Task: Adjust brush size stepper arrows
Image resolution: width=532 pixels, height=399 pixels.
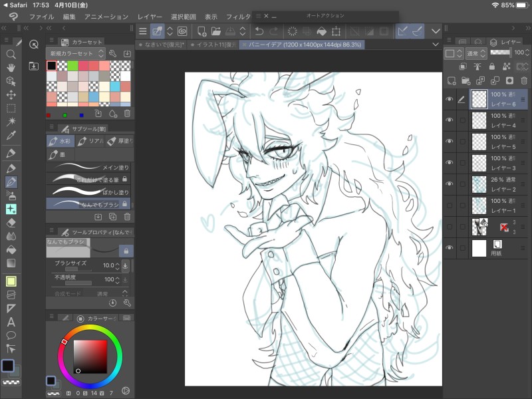Action: (x=117, y=265)
